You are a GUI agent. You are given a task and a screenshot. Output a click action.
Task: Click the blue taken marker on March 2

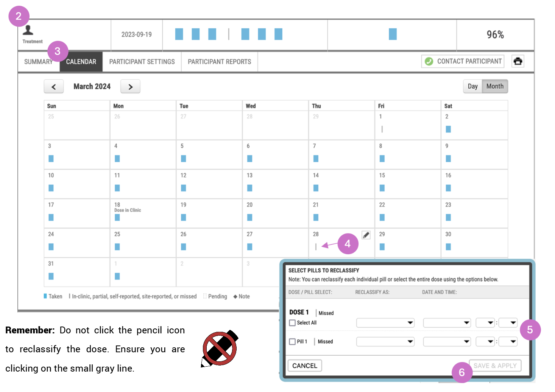[x=448, y=129]
